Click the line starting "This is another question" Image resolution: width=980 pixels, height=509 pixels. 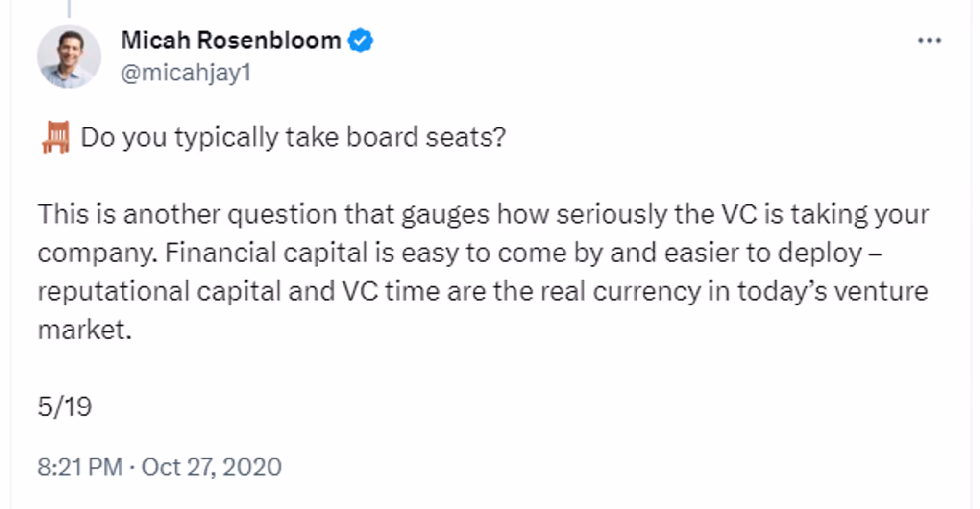pyautogui.click(x=483, y=214)
